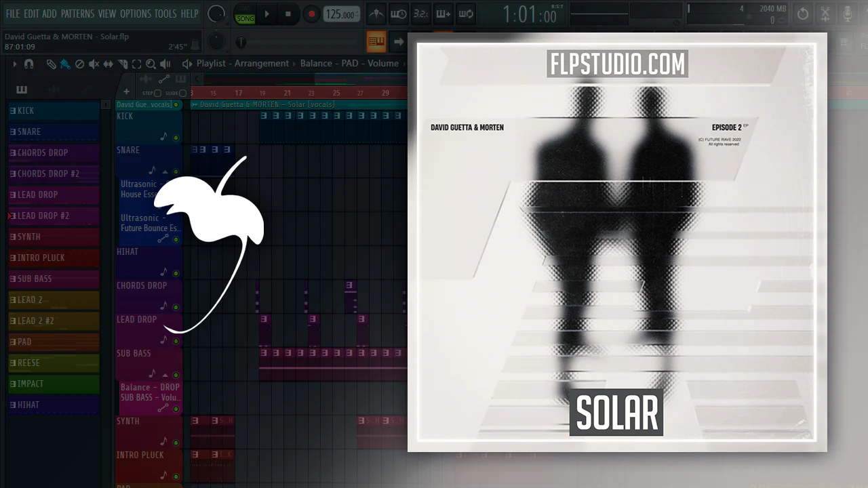
Task: Select the REESE pattern in the picker
Action: pyautogui.click(x=54, y=363)
